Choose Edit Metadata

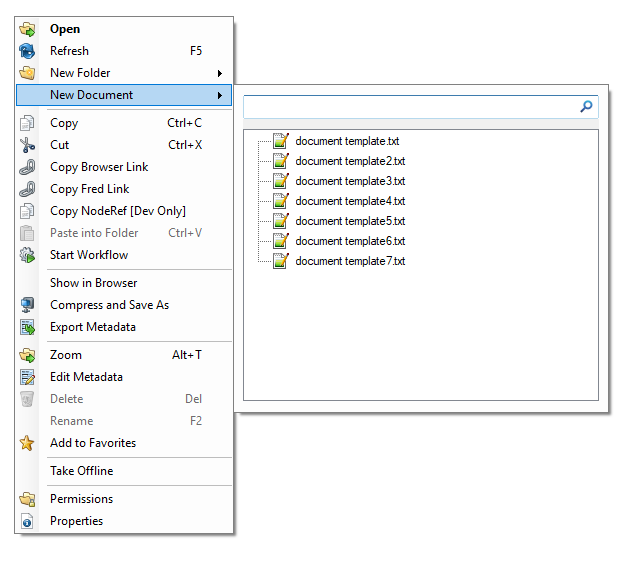(x=124, y=377)
